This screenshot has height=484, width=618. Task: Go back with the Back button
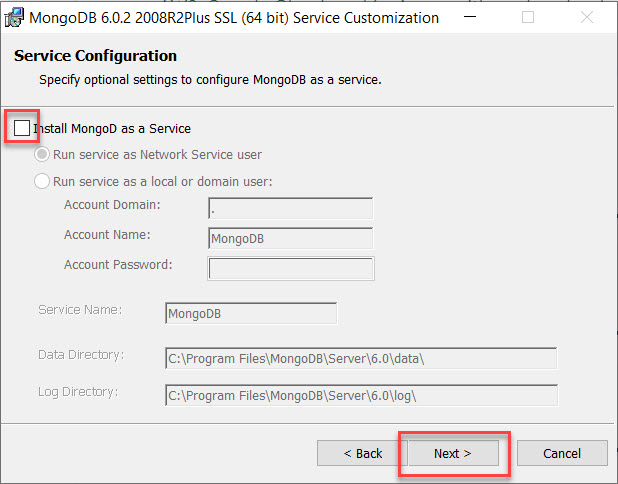(x=363, y=453)
